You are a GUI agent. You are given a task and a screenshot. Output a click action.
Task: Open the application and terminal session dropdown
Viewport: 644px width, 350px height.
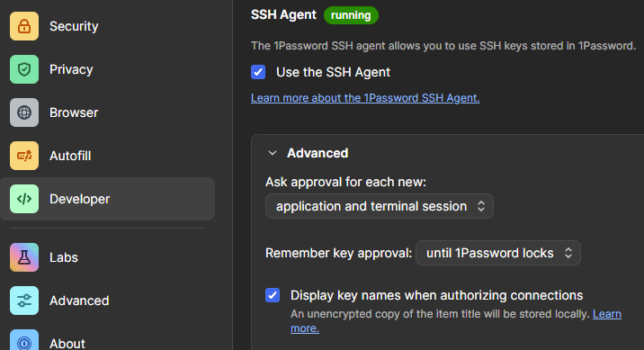tap(379, 206)
